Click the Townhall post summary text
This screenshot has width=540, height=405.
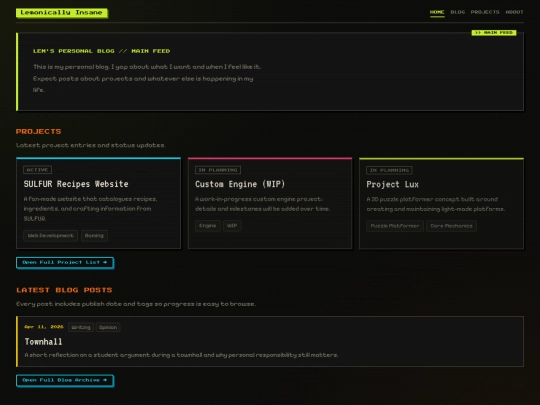[x=181, y=355]
